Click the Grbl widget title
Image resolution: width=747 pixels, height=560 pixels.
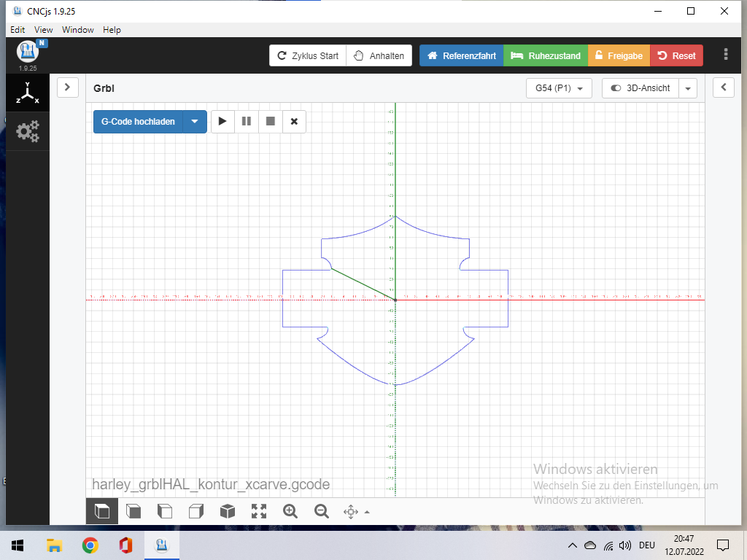104,88
